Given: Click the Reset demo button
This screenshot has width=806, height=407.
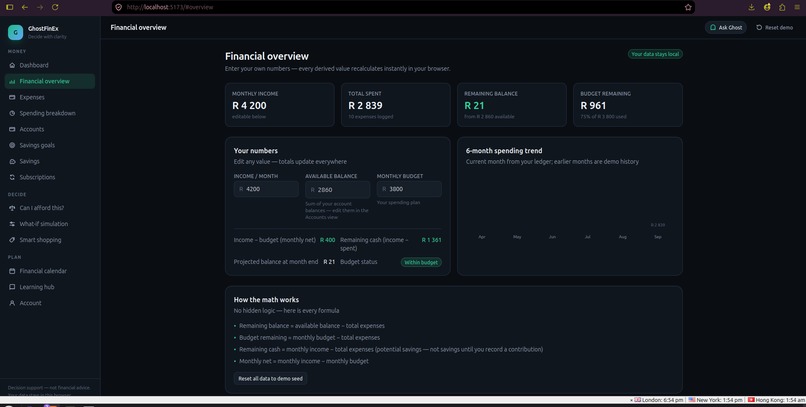Looking at the screenshot, I should [774, 27].
